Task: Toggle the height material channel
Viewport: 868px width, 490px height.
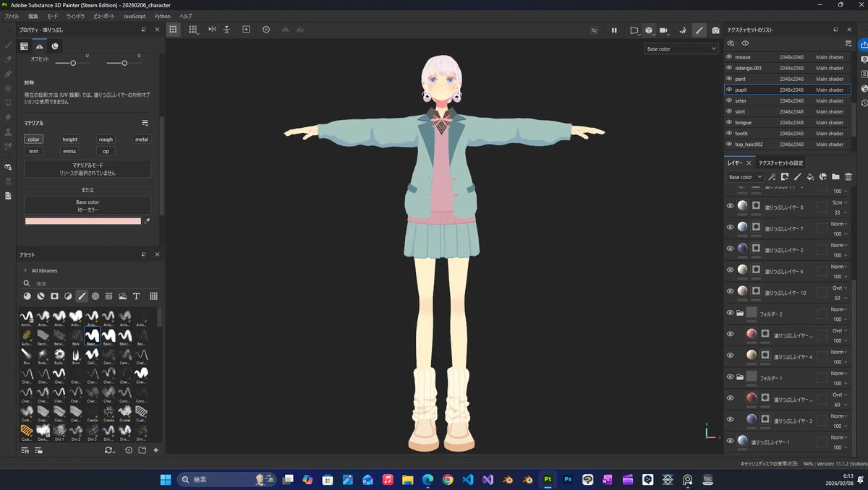Action: (69, 139)
